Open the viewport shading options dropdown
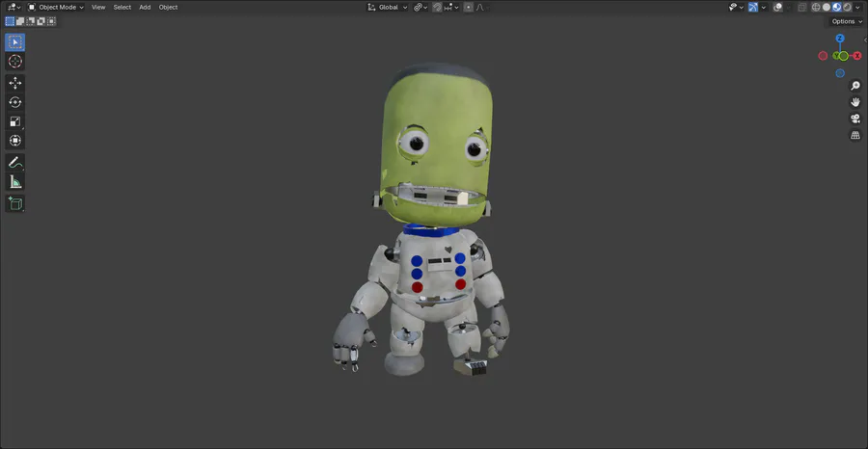Screen dimensions: 868x449 (x=857, y=7)
